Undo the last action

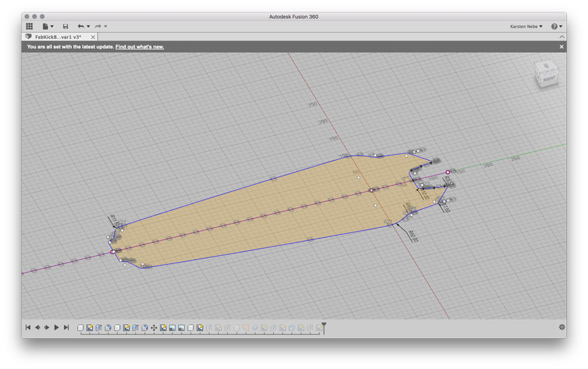pyautogui.click(x=80, y=26)
